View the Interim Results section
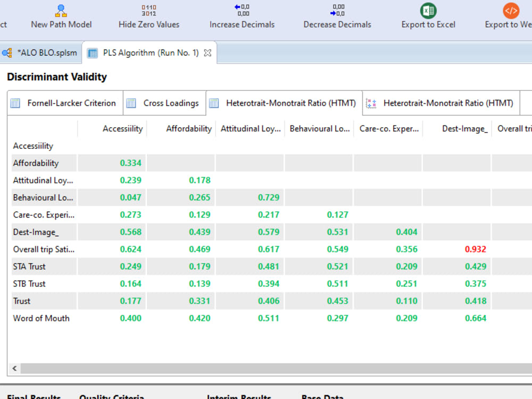 coord(238,396)
